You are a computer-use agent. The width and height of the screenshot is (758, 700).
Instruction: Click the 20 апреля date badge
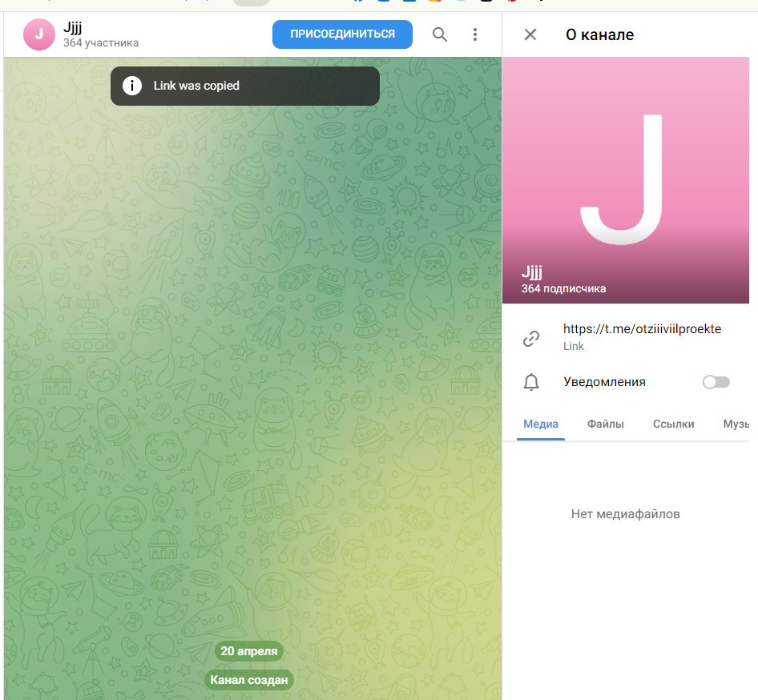(249, 651)
